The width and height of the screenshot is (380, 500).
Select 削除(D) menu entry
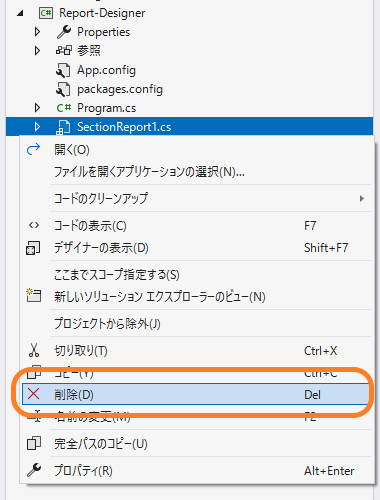pyautogui.click(x=197, y=394)
